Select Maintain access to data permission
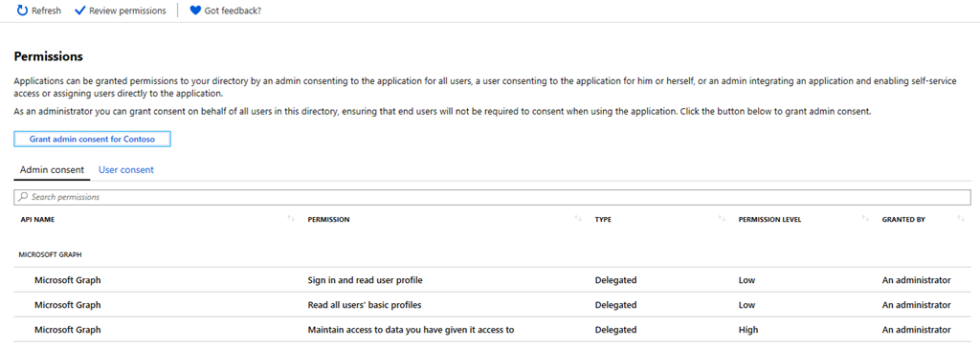This screenshot has height=348, width=980. tap(412, 329)
